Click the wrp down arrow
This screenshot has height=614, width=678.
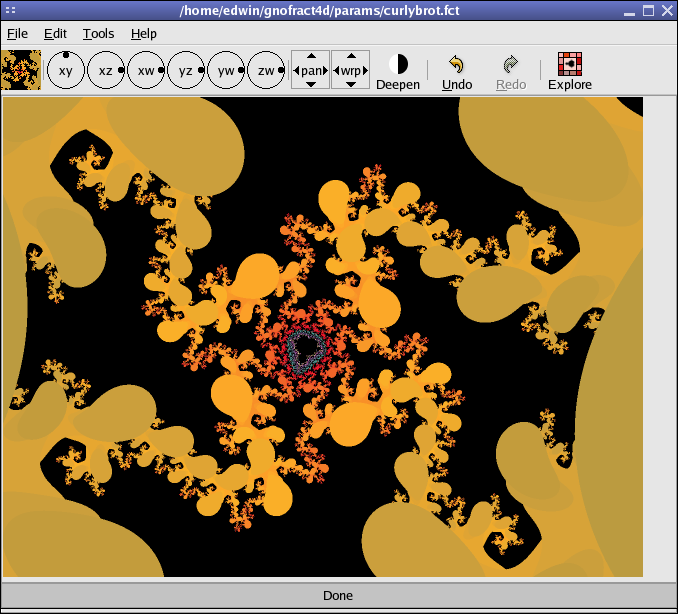(x=350, y=85)
